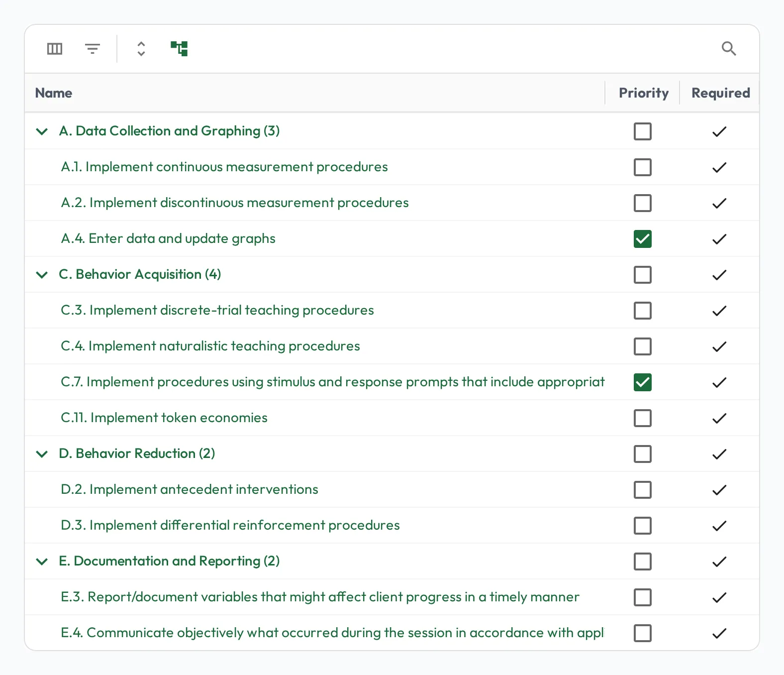
Task: Select the D.2. Implement antecedent interventions row
Action: pos(392,490)
